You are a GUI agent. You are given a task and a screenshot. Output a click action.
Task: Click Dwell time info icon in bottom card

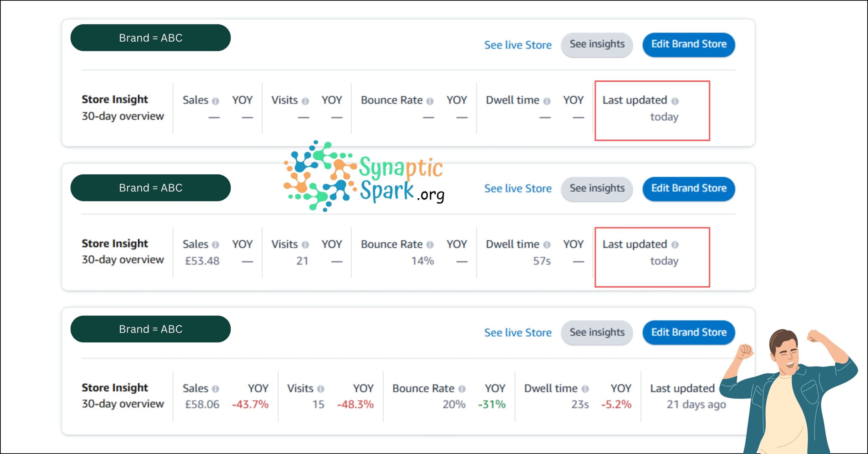coord(585,389)
